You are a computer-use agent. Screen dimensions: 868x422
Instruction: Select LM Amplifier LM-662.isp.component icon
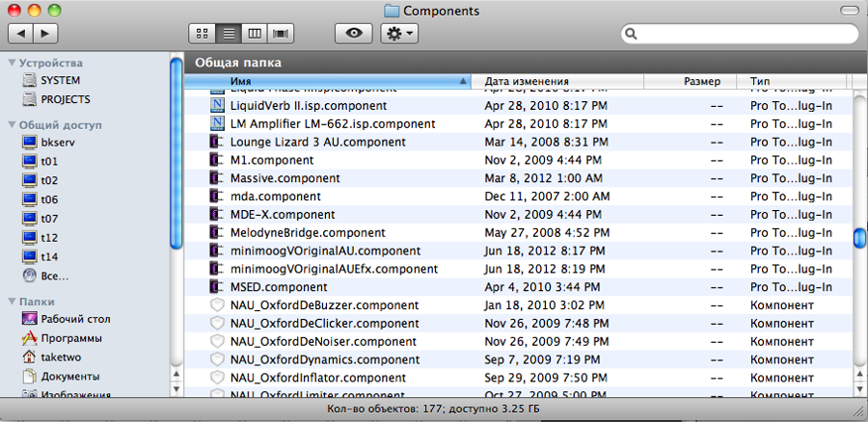(217, 124)
